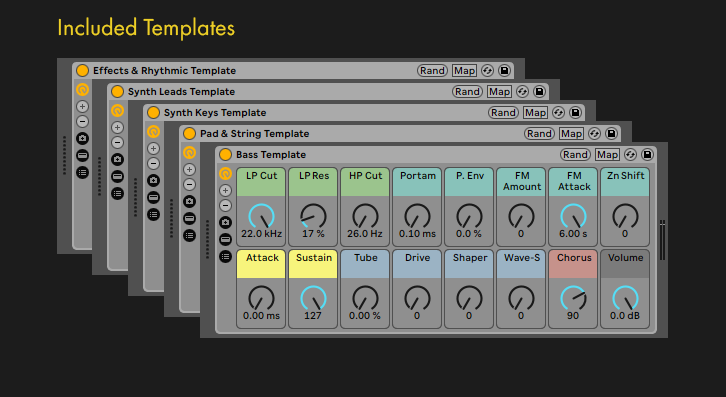
Task: Select the 22.0 kHz value field
Action: pyautogui.click(x=262, y=233)
